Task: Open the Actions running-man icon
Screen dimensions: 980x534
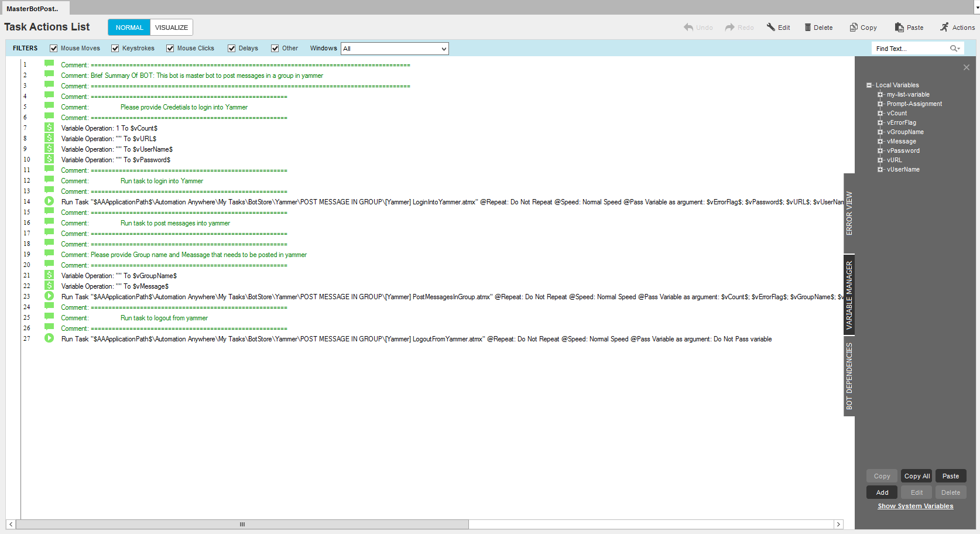Action: tap(944, 28)
